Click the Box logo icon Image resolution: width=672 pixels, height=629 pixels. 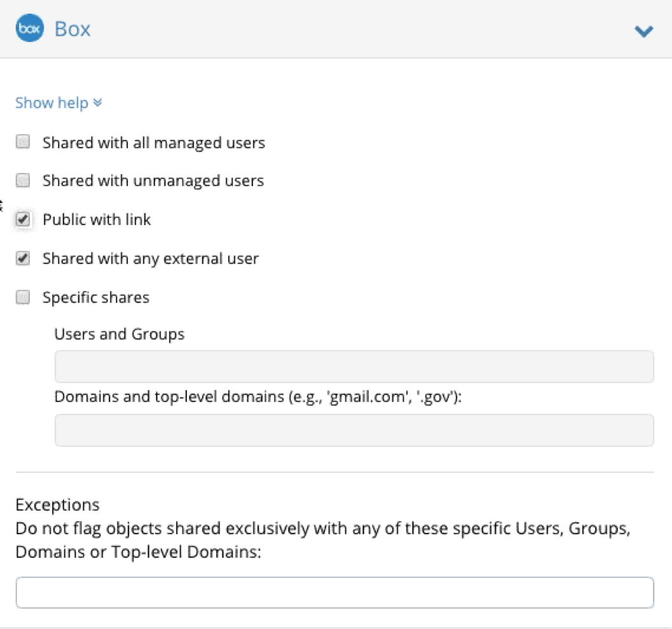coord(29,29)
